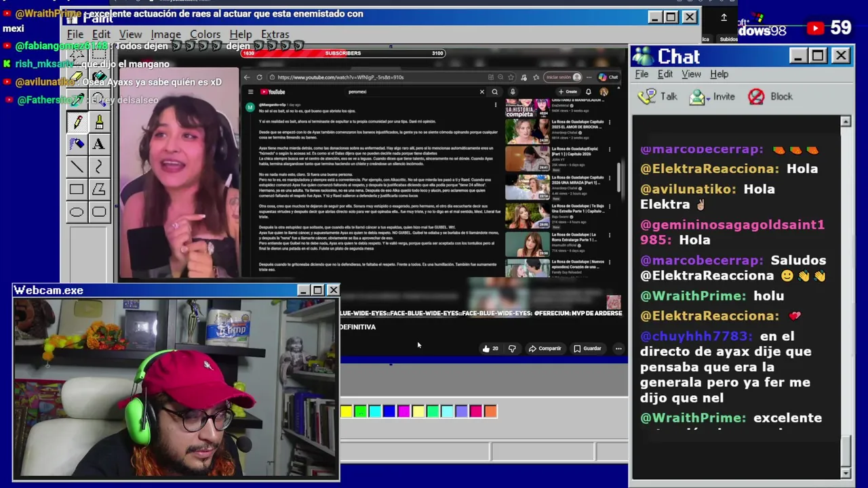
Task: Select the Magnifier tool in Paint
Action: pos(99,100)
